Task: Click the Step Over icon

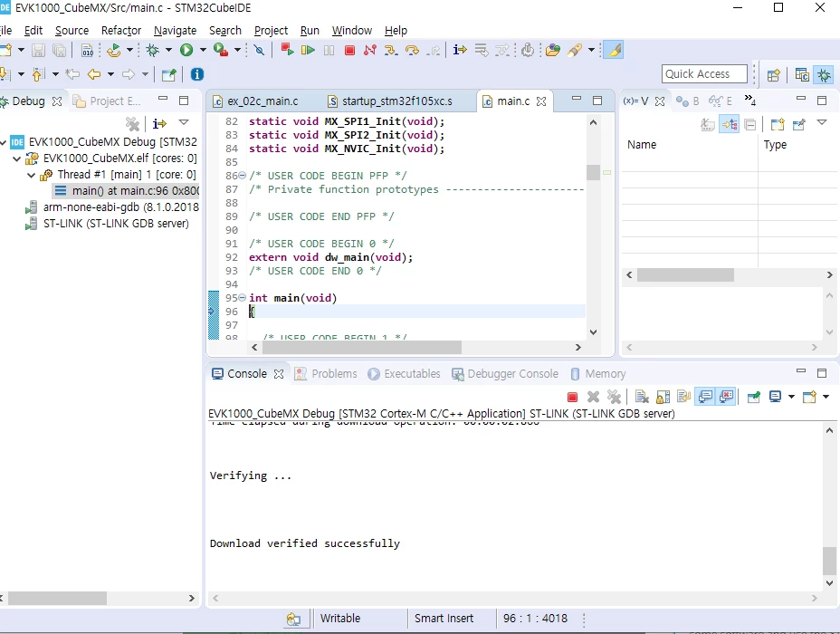Action: [412, 51]
